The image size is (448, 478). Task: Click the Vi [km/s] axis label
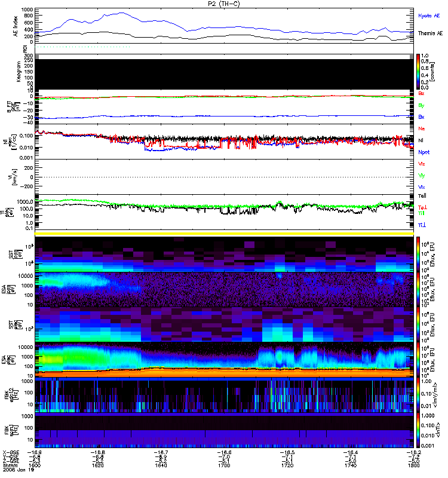click(14, 177)
